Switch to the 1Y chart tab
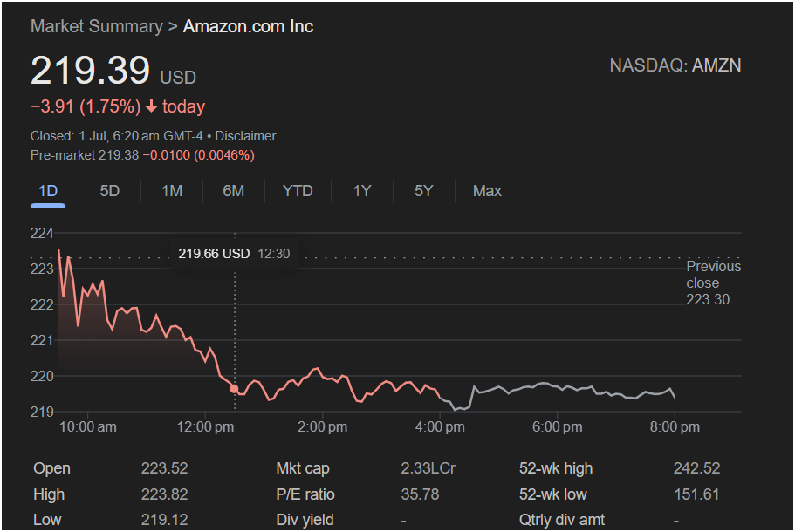Viewport: 795px width, 532px height. pos(362,191)
